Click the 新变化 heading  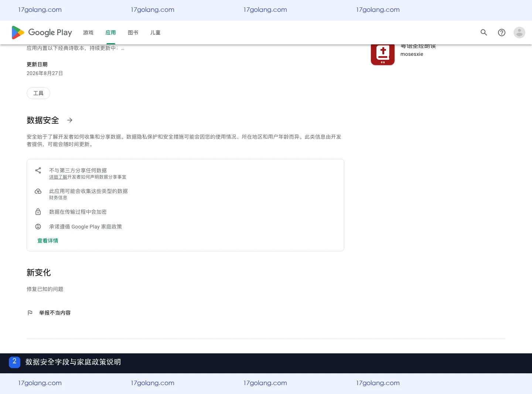click(39, 272)
